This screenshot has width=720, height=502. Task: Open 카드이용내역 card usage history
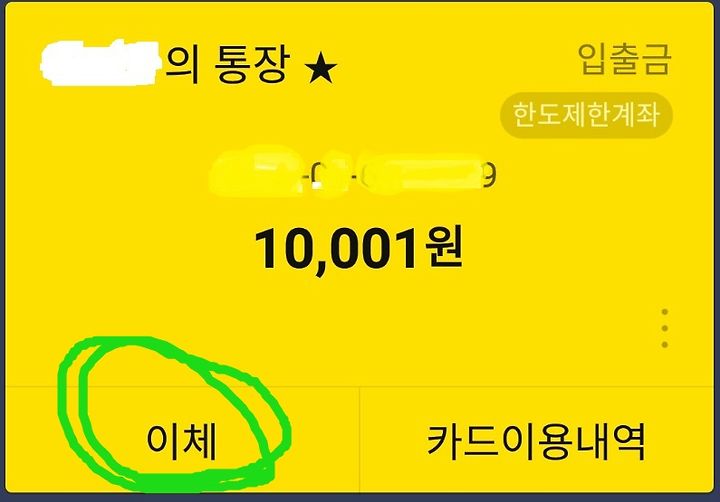pyautogui.click(x=536, y=441)
